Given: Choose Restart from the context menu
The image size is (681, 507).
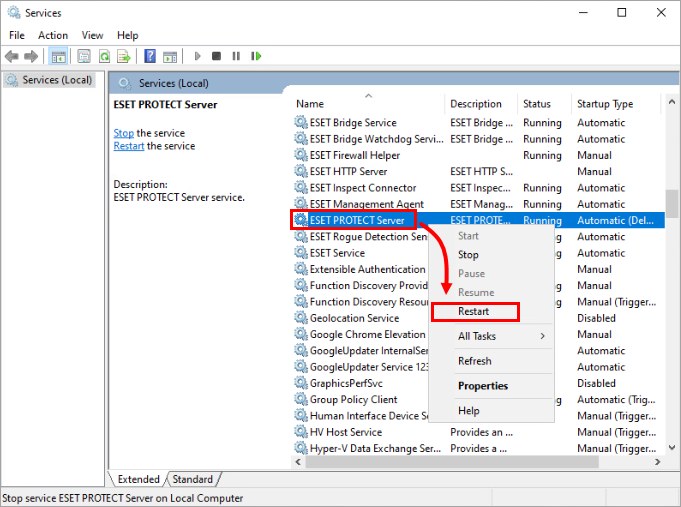Looking at the screenshot, I should (x=474, y=311).
